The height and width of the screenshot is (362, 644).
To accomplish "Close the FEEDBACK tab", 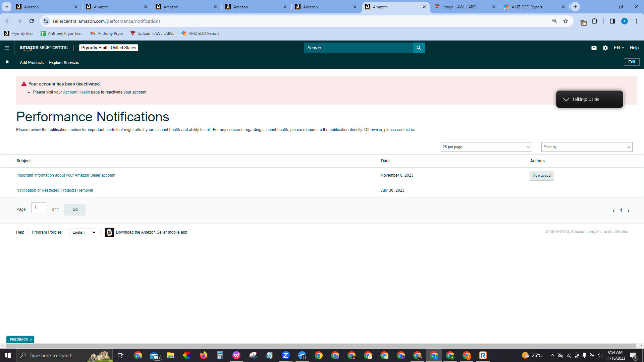I will tap(31, 340).
